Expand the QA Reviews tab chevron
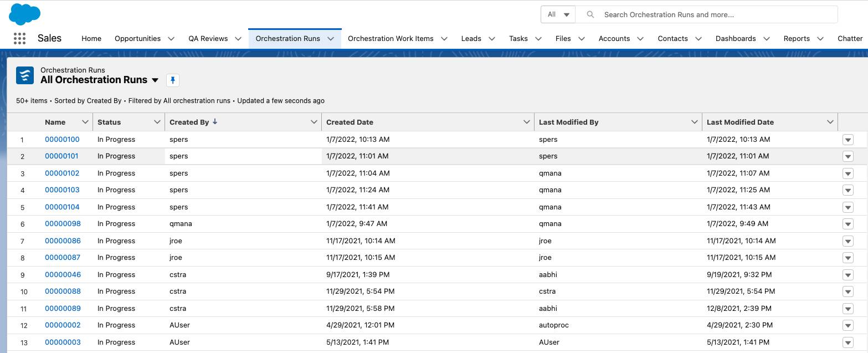Screen dimensions: 868x353 coord(238,39)
